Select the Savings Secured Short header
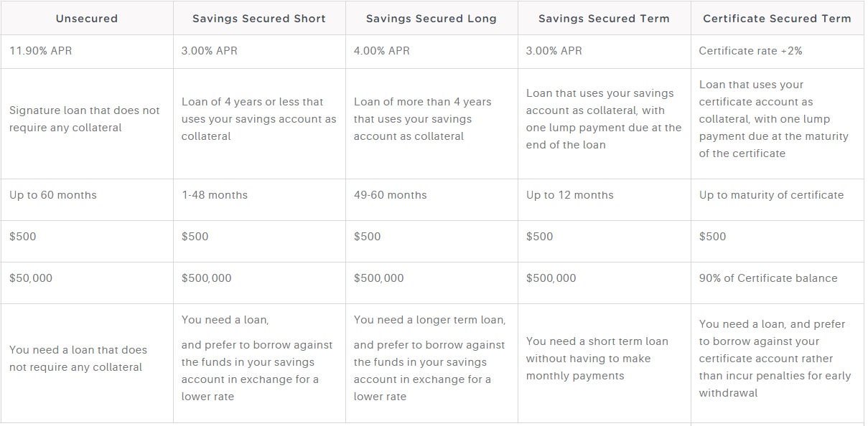868x426 pixels. (x=259, y=19)
